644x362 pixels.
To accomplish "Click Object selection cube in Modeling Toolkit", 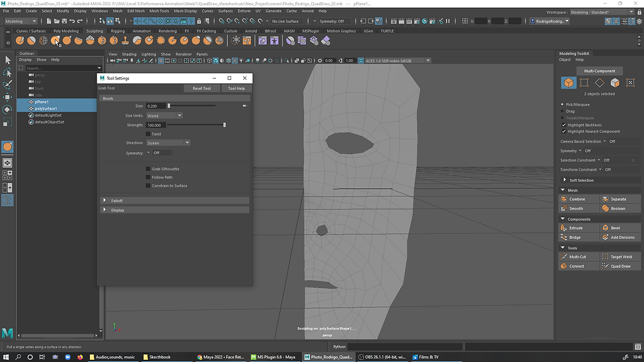I will 569,83.
